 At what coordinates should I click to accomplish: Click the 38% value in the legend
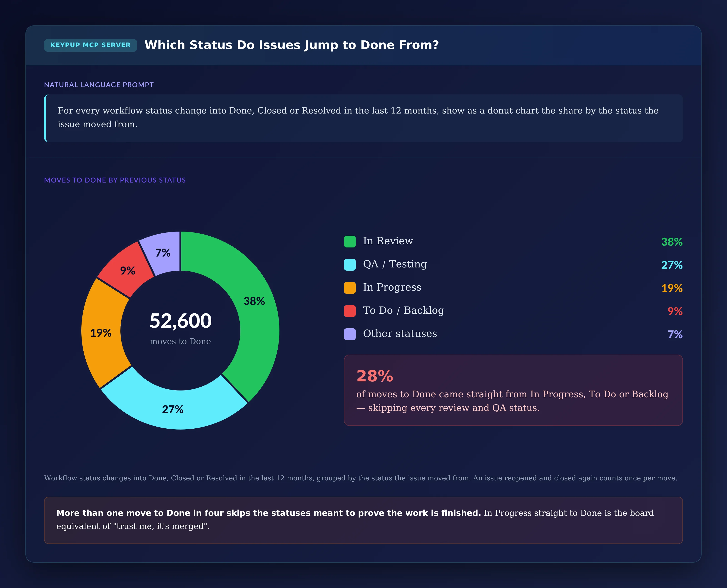(x=672, y=242)
